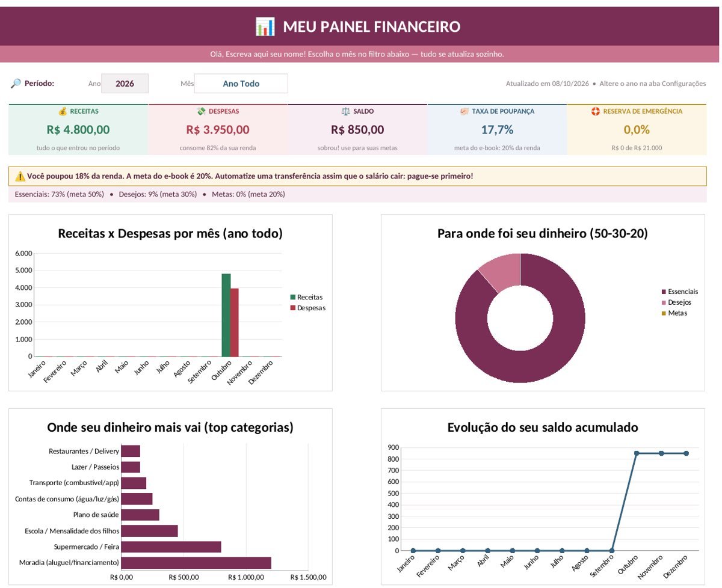Click the Janeiro point on saldo line
Image resolution: width=722 pixels, height=588 pixels.
pyautogui.click(x=413, y=551)
